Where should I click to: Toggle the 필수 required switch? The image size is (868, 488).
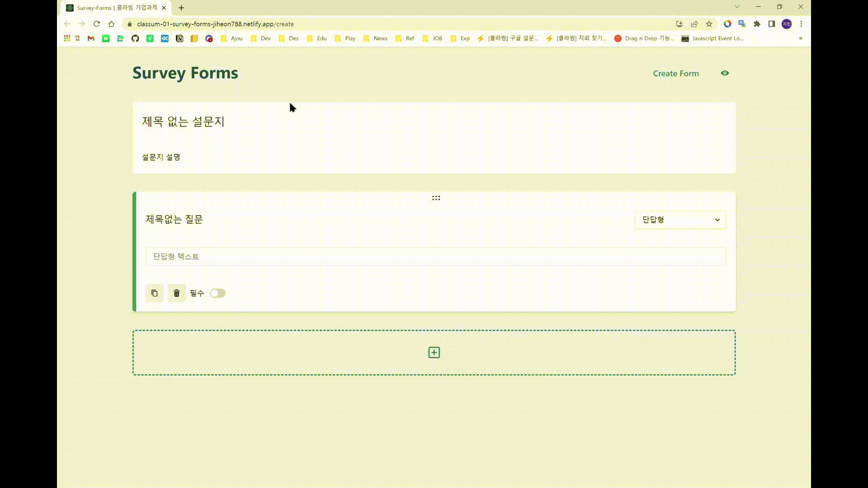[217, 293]
